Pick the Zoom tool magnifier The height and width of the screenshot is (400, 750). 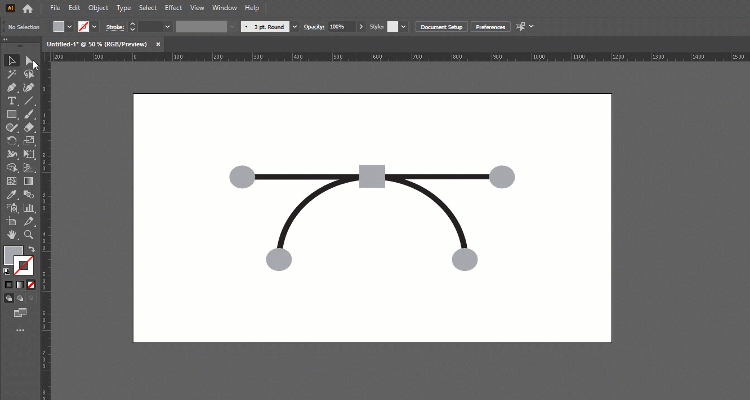tap(29, 234)
